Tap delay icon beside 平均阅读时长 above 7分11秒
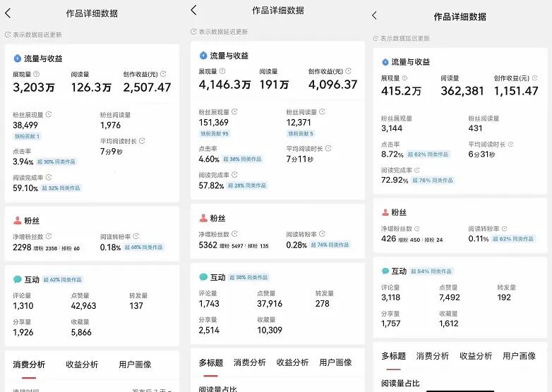Image resolution: width=552 pixels, height=392 pixels. pos(328,148)
